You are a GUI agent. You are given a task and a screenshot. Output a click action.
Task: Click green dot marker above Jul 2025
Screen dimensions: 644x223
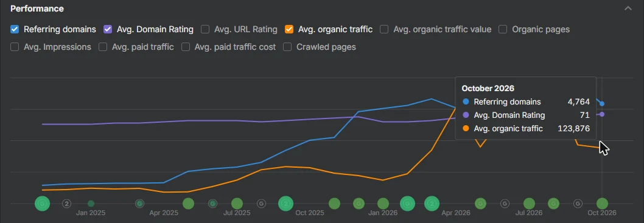click(237, 204)
